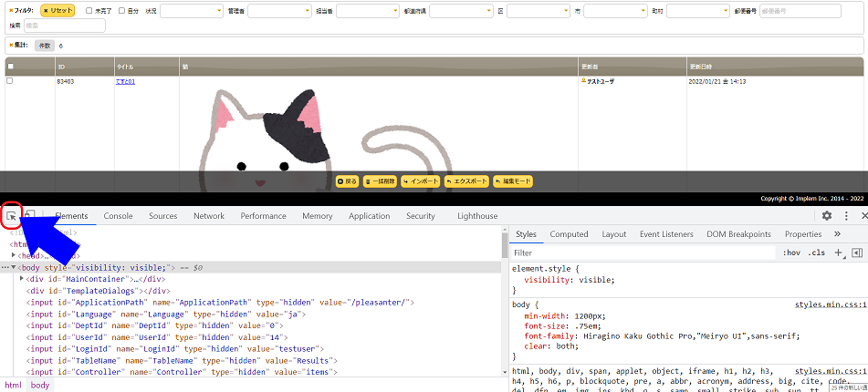This screenshot has height=392, width=868.
Task: Focus the Styles Filter input
Action: point(643,253)
